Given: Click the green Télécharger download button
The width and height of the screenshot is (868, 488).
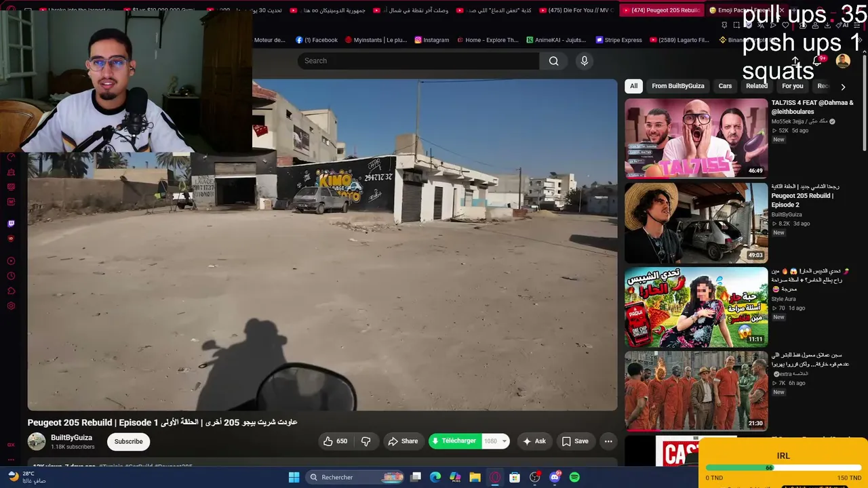Looking at the screenshot, I should point(454,441).
